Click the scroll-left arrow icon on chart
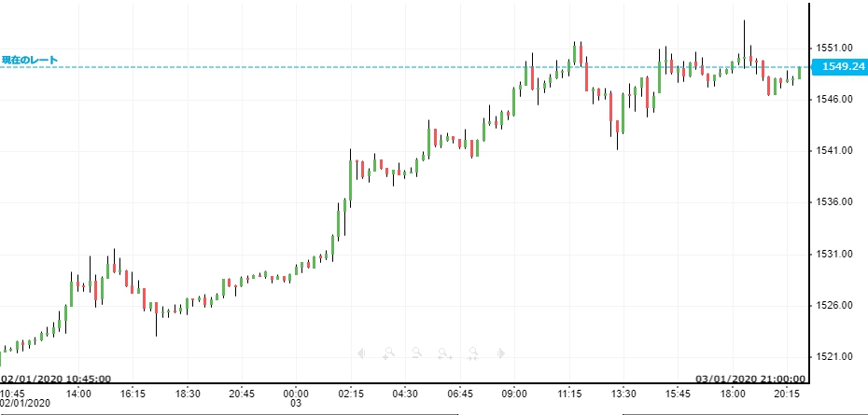The width and height of the screenshot is (868, 415). pyautogui.click(x=362, y=353)
